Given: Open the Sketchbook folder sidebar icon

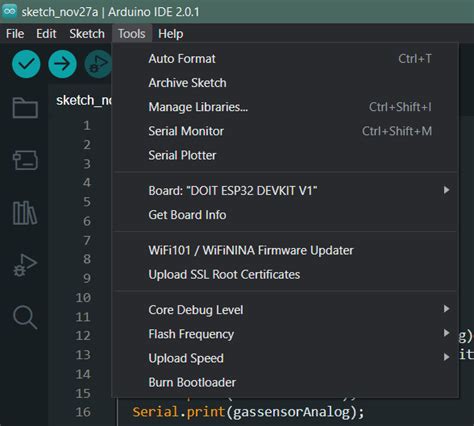Looking at the screenshot, I should (x=25, y=108).
